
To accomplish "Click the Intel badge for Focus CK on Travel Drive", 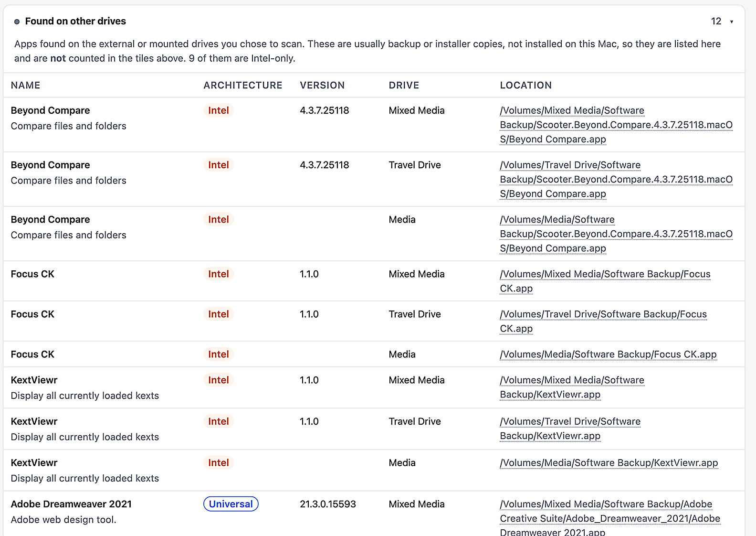I will pyautogui.click(x=219, y=314).
